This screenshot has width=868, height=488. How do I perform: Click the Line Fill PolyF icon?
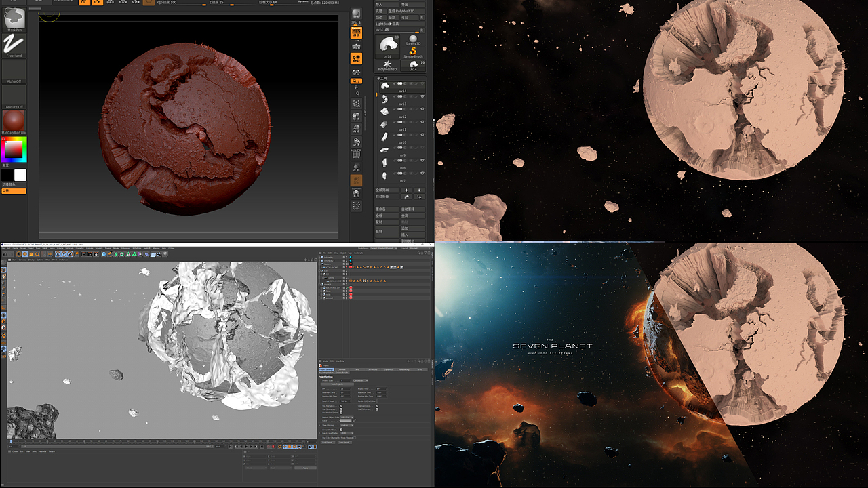[356, 154]
